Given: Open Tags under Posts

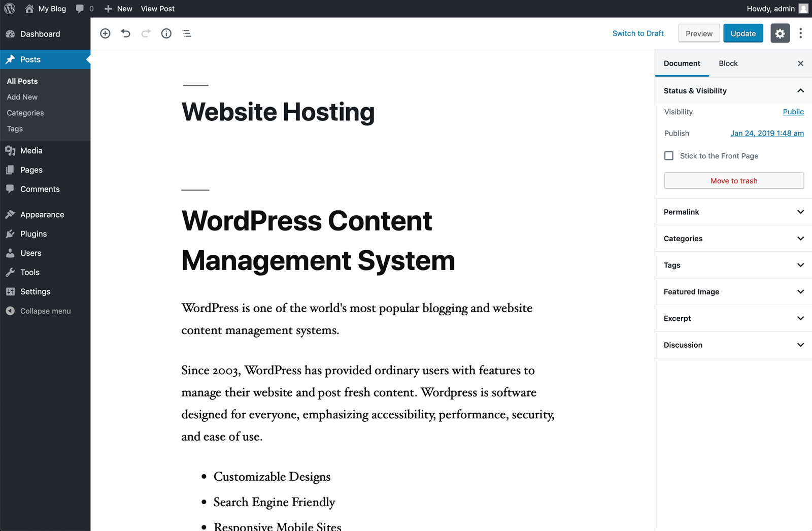Looking at the screenshot, I should pyautogui.click(x=15, y=129).
